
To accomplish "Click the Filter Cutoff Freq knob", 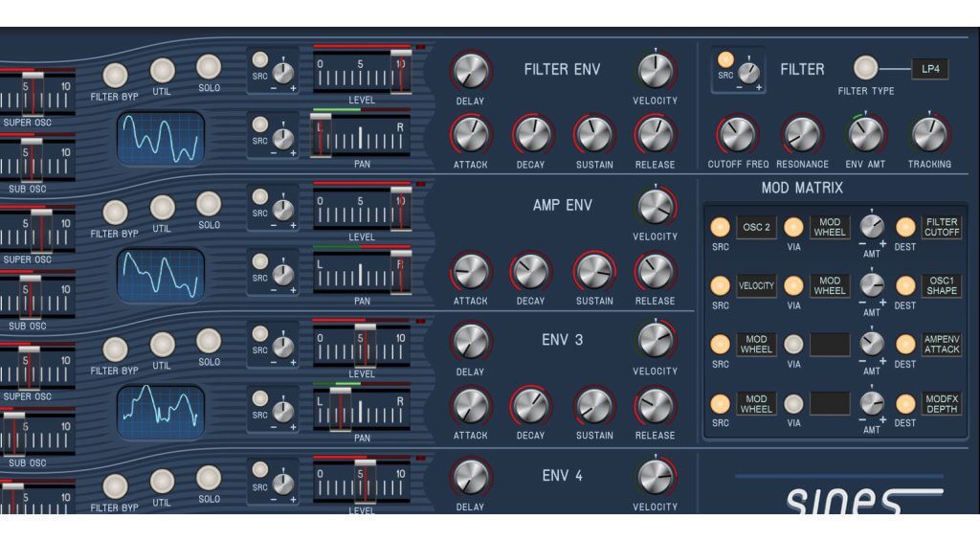I will point(737,134).
